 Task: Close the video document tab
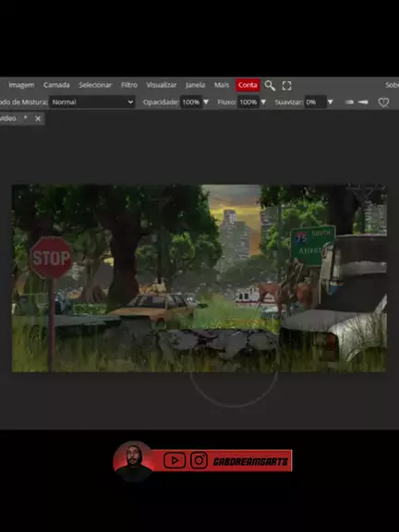38,118
